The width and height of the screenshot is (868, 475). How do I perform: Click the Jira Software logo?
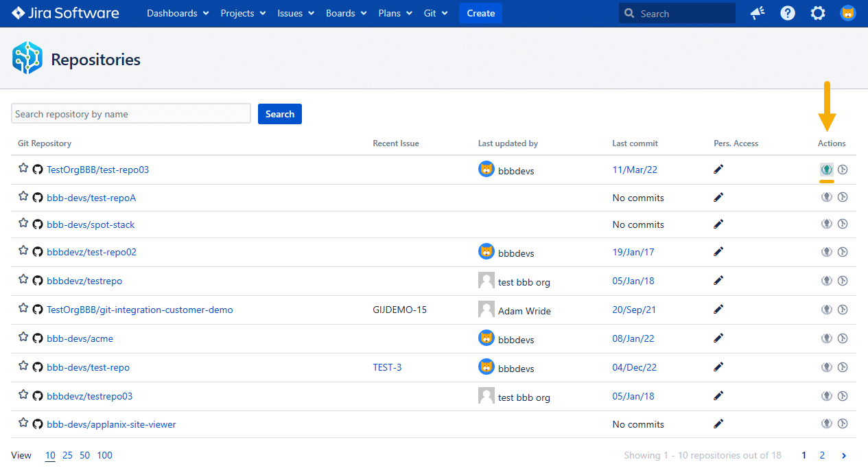pyautogui.click(x=65, y=13)
